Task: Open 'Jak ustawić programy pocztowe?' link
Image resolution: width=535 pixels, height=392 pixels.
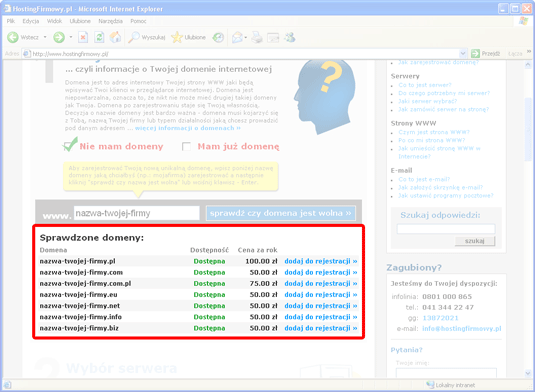Action: tap(446, 195)
